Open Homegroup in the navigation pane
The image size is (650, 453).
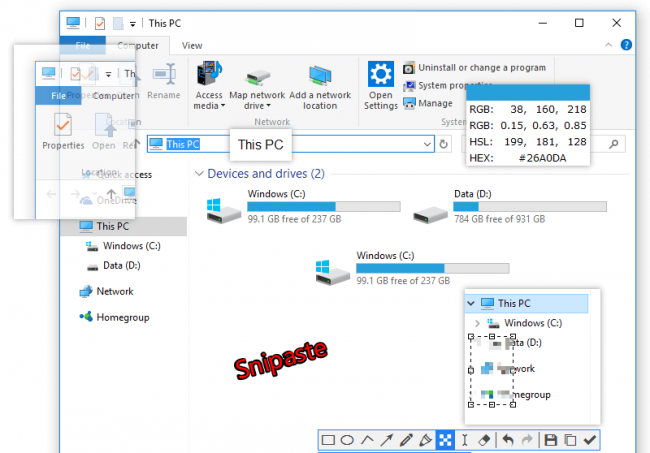[x=114, y=317]
